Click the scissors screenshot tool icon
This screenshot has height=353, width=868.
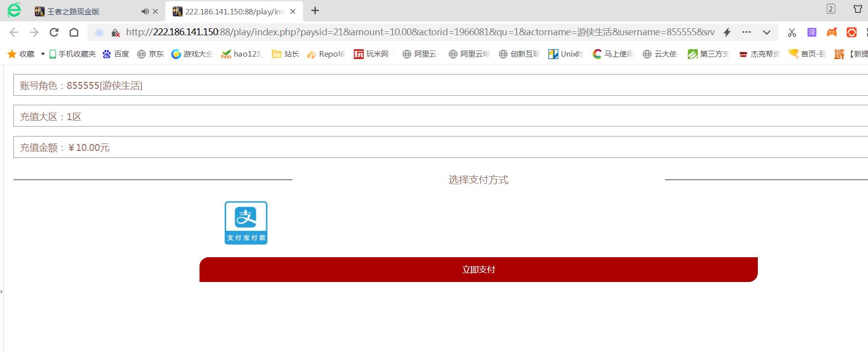pyautogui.click(x=792, y=32)
